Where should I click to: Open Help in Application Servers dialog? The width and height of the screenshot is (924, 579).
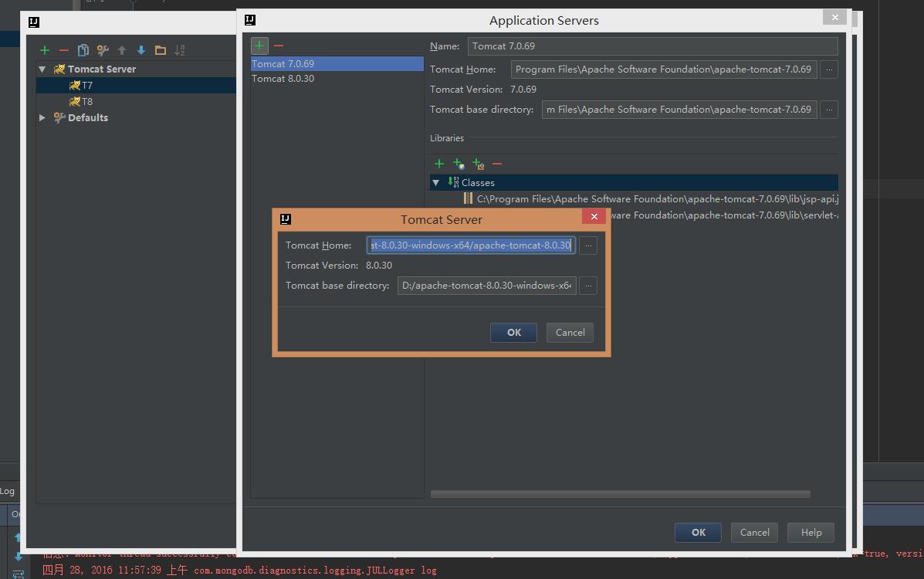click(x=811, y=533)
